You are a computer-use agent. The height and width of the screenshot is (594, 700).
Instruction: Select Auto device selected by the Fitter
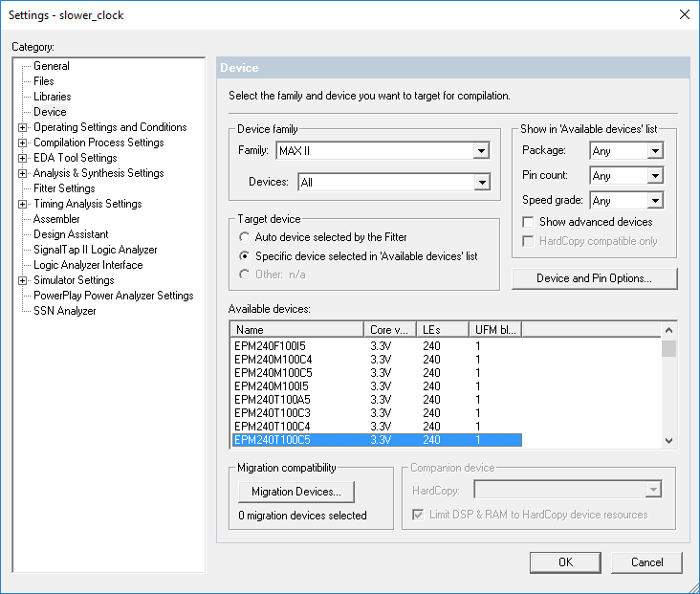tap(246, 236)
